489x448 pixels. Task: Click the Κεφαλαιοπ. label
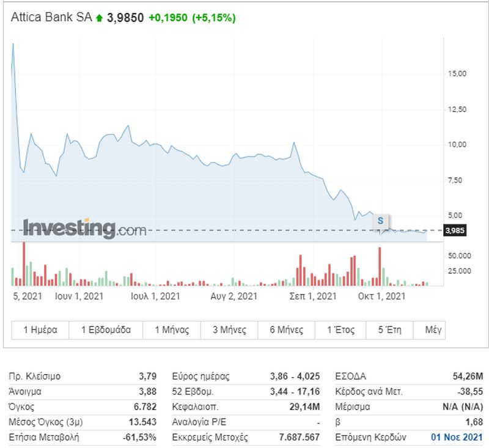[x=195, y=406]
